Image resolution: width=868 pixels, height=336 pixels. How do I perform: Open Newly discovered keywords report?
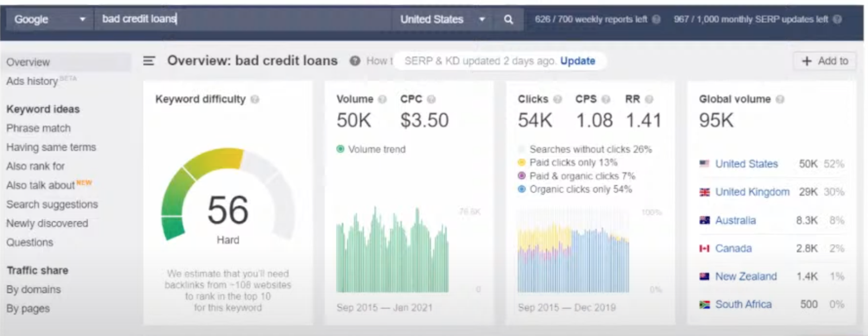(47, 223)
